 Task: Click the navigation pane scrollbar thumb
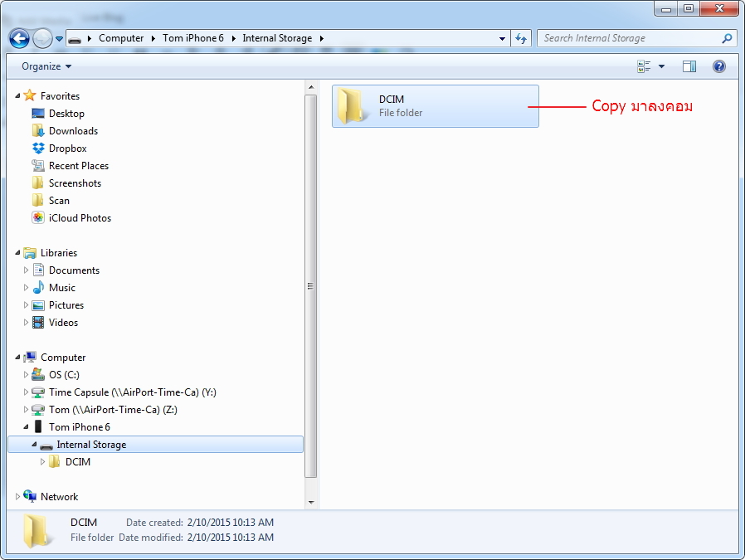311,286
